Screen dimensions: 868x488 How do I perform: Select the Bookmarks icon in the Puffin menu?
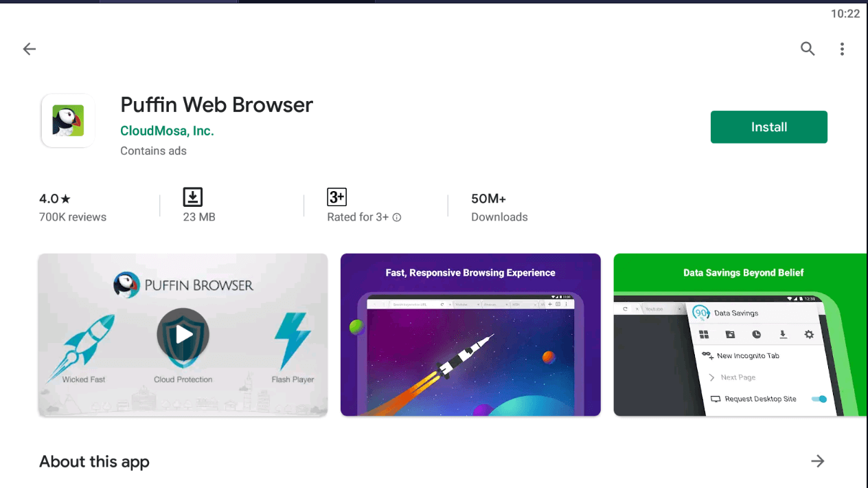coord(731,334)
